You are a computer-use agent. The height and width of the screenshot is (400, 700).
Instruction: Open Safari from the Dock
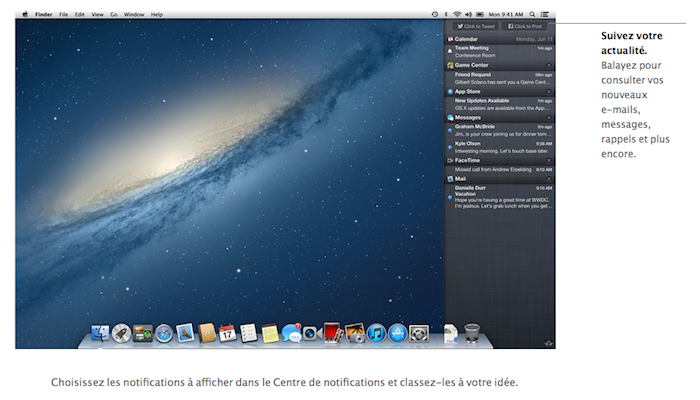pyautogui.click(x=164, y=333)
